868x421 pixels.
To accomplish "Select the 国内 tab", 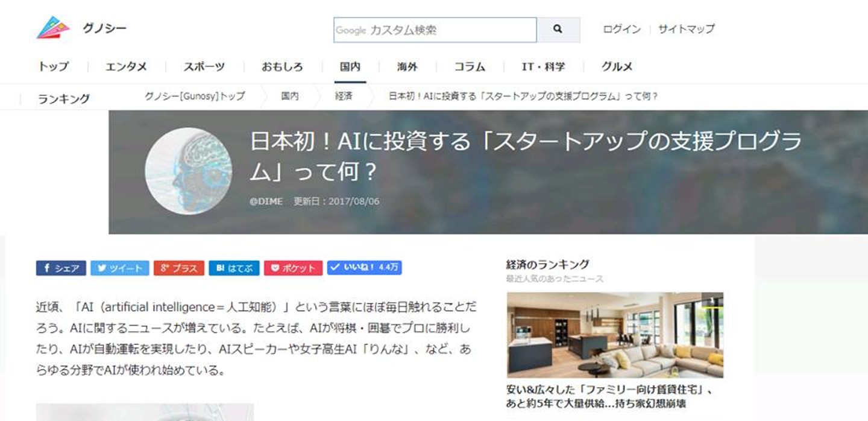I will (x=350, y=66).
